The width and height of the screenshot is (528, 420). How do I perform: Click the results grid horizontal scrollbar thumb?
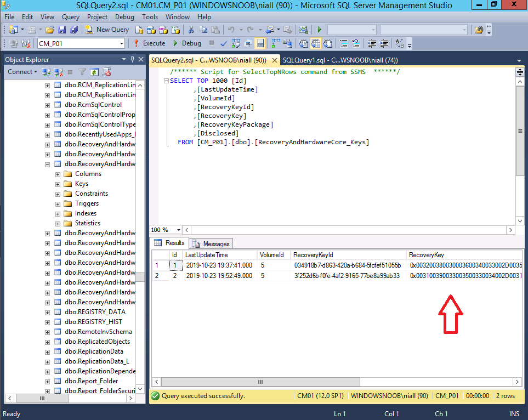[x=260, y=382]
